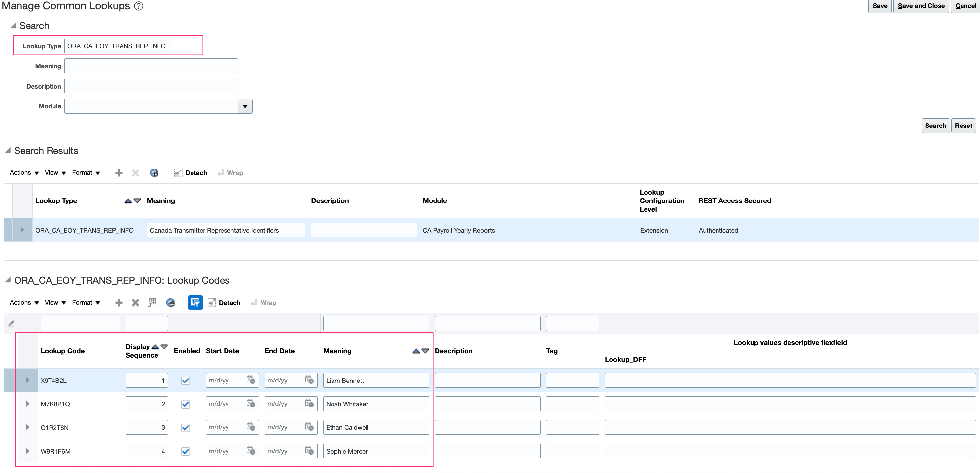Open End Date calendar for Sophie Mercer row

tap(309, 451)
